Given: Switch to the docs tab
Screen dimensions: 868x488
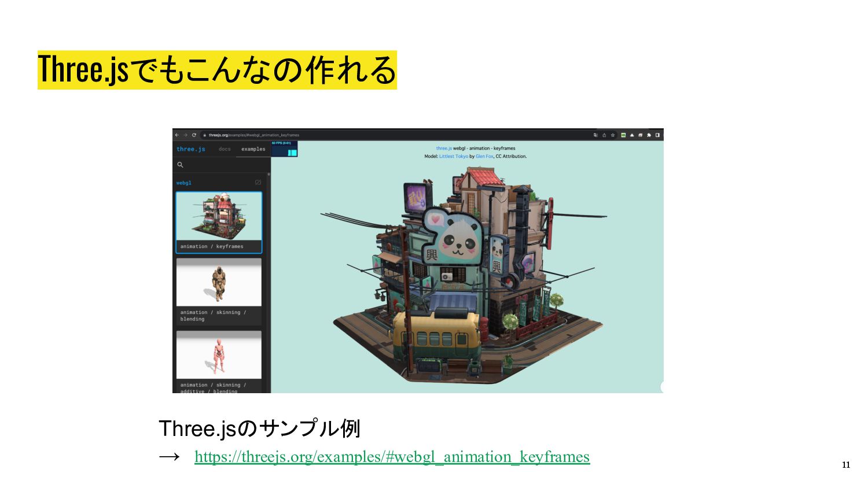Looking at the screenshot, I should click(225, 149).
